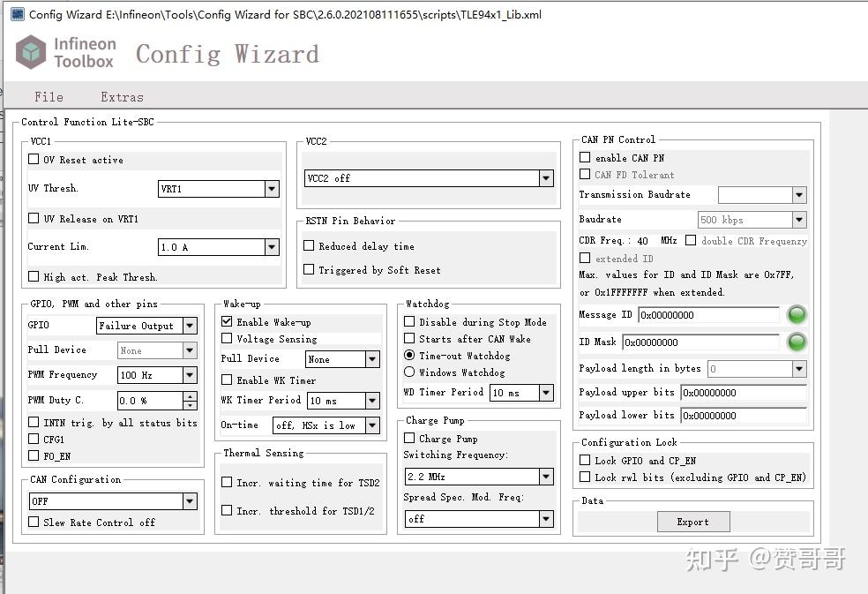Screen dimensions: 868x594
Task: Enable Incr. waiting time for TSD2
Action: coord(227,482)
